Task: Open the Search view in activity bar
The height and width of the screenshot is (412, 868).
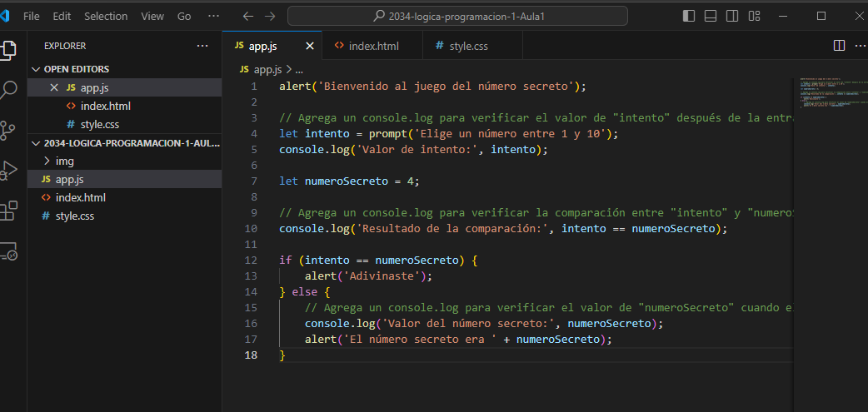Action: pyautogui.click(x=8, y=90)
